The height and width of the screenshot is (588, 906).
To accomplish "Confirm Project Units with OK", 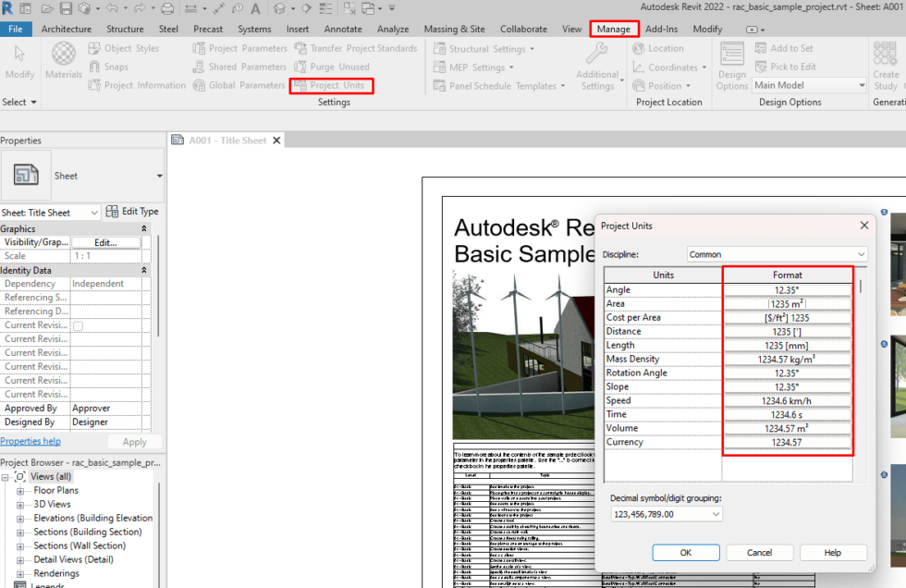I will [686, 552].
